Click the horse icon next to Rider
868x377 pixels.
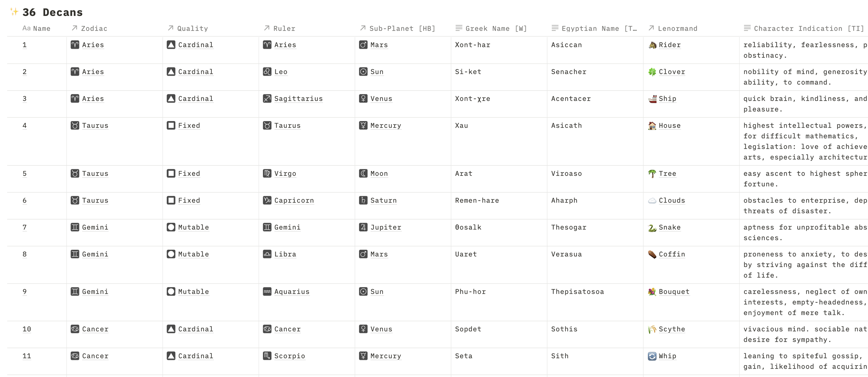[652, 45]
